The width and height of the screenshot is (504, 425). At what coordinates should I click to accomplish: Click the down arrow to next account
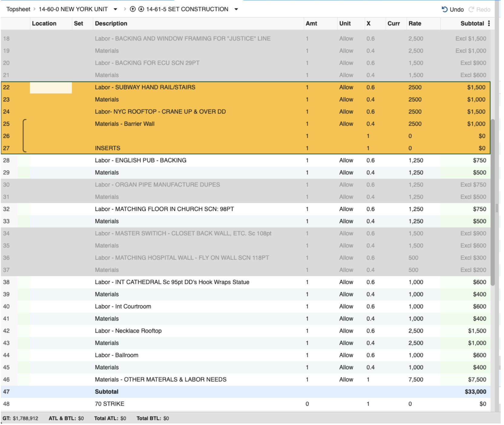[x=141, y=9]
